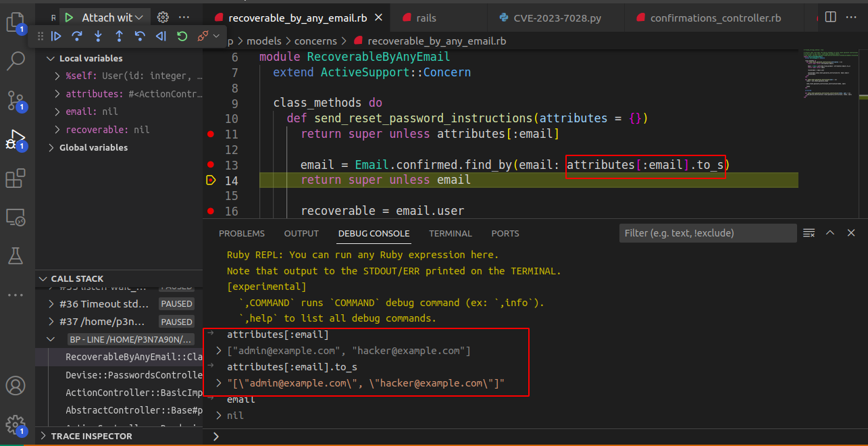868x446 pixels.
Task: Close the bottom panel
Action: tap(851, 233)
